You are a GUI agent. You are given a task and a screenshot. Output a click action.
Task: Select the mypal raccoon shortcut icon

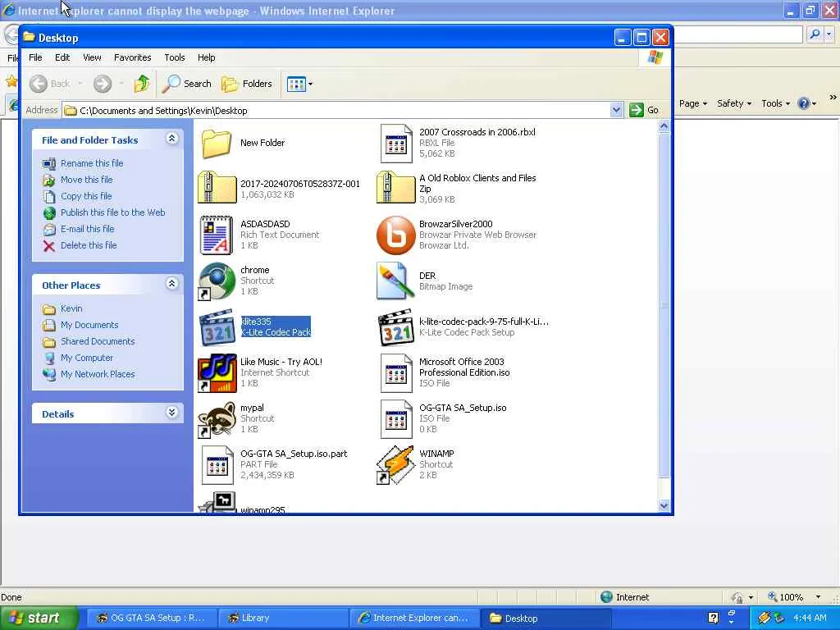tap(217, 419)
